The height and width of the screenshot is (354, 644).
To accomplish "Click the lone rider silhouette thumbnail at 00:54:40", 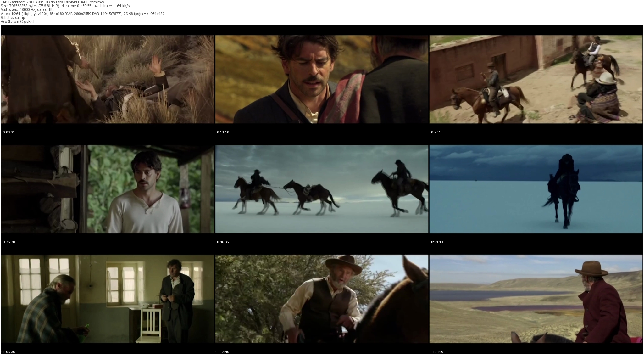I will [x=536, y=189].
